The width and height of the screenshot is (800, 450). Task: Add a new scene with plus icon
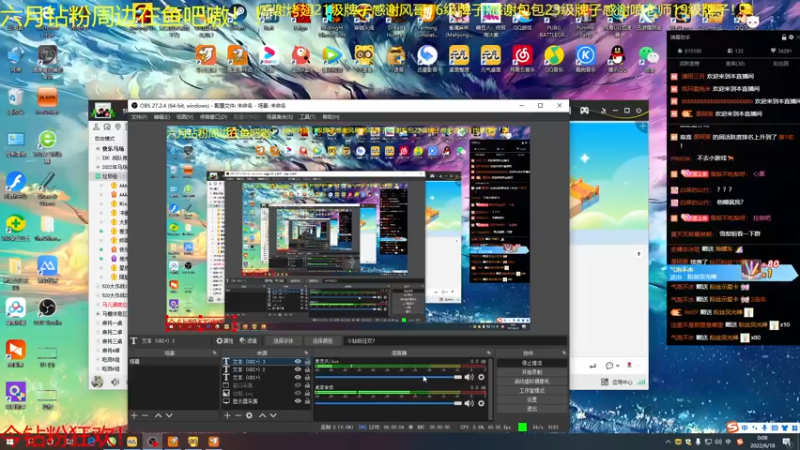(134, 415)
